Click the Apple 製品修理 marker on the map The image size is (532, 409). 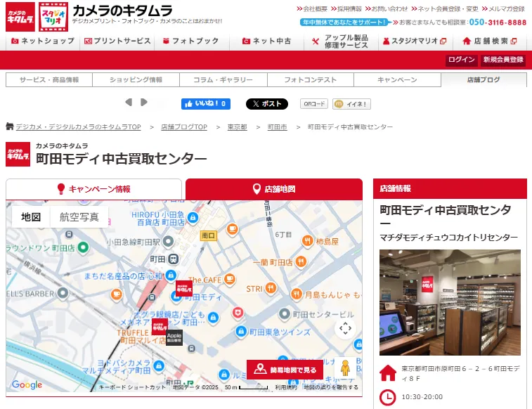pos(174,337)
